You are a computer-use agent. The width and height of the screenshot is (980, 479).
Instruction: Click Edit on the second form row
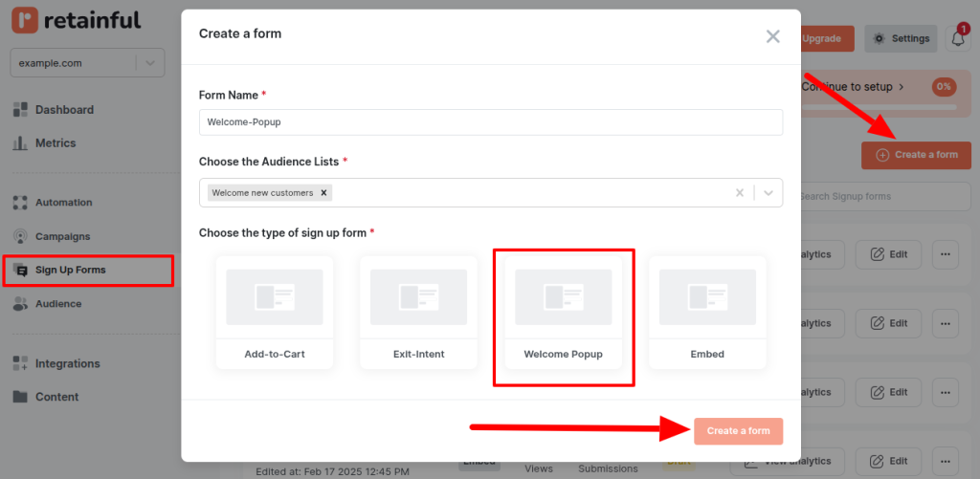tap(888, 323)
